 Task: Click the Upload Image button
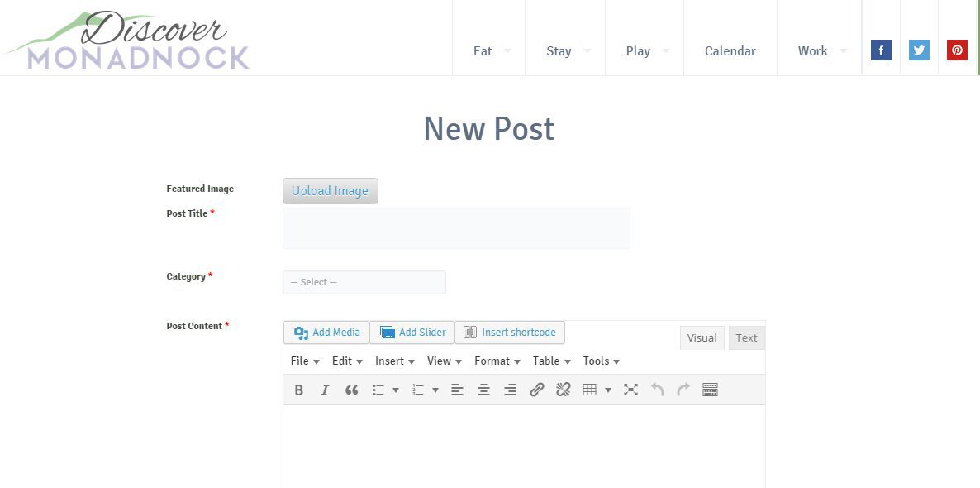click(330, 191)
